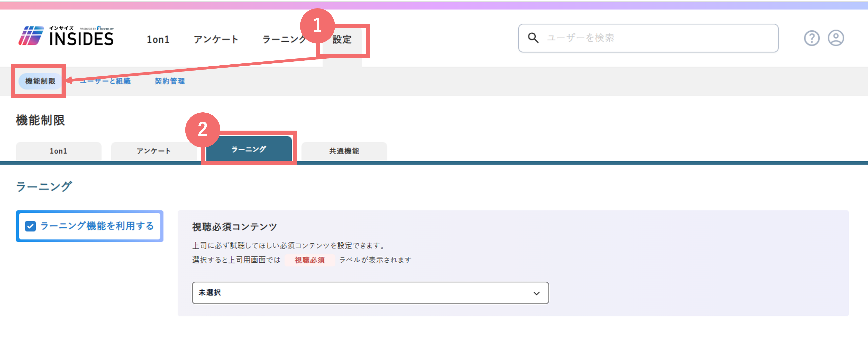Switch to the 共通機能 tab
Viewport: 868px width, 339px height.
pos(344,151)
